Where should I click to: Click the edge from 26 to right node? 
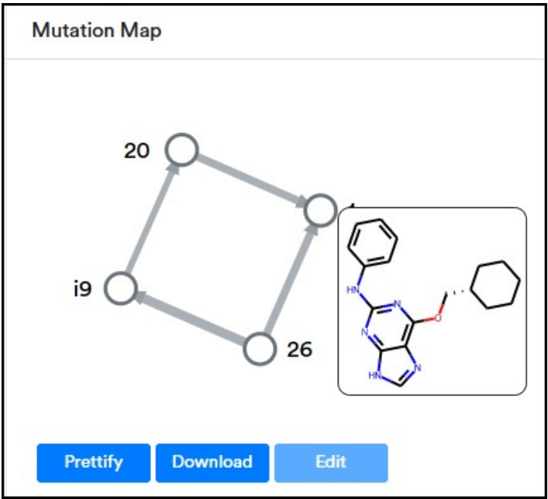(x=290, y=280)
